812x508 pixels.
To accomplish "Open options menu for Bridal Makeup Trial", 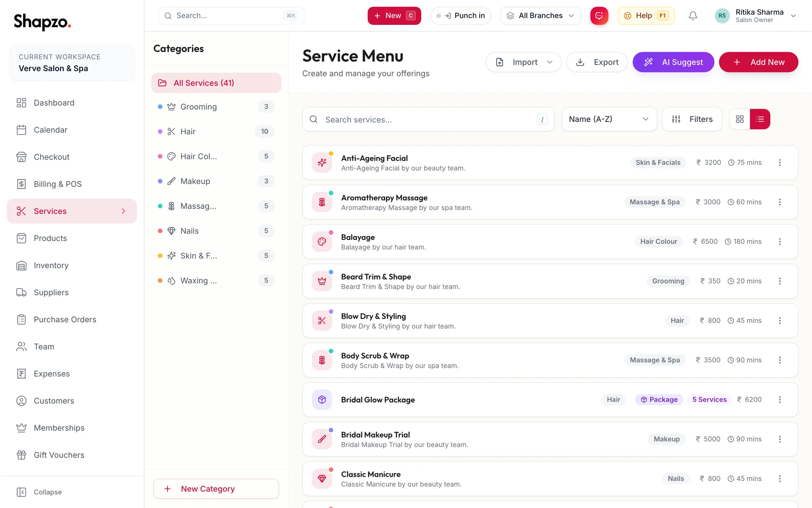I will click(780, 439).
